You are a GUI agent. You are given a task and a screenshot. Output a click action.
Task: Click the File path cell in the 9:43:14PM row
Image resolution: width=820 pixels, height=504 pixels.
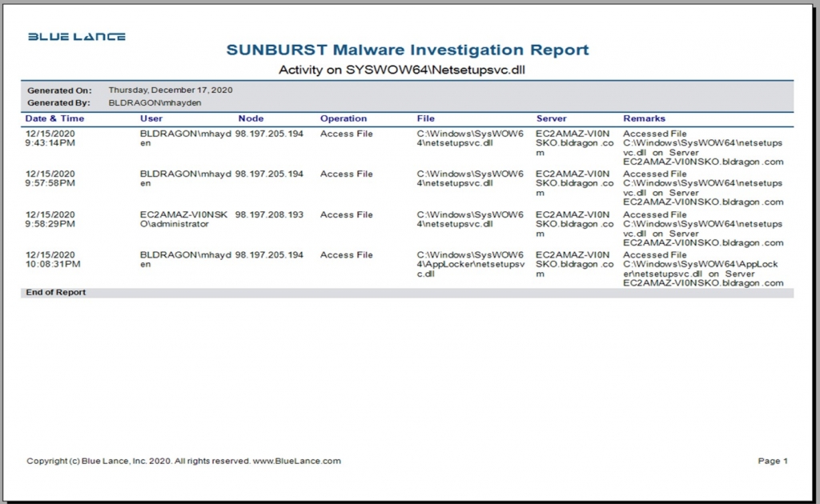(470, 138)
